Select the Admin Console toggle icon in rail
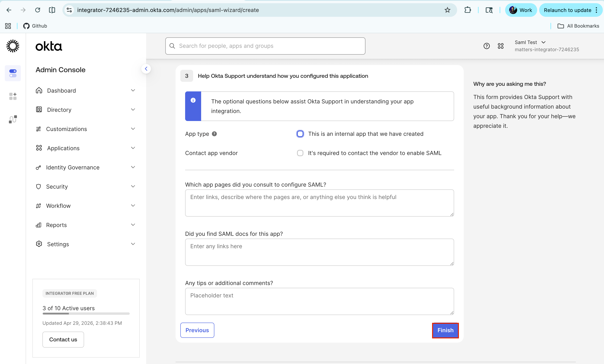Viewport: 604px width, 364px height. (x=13, y=73)
